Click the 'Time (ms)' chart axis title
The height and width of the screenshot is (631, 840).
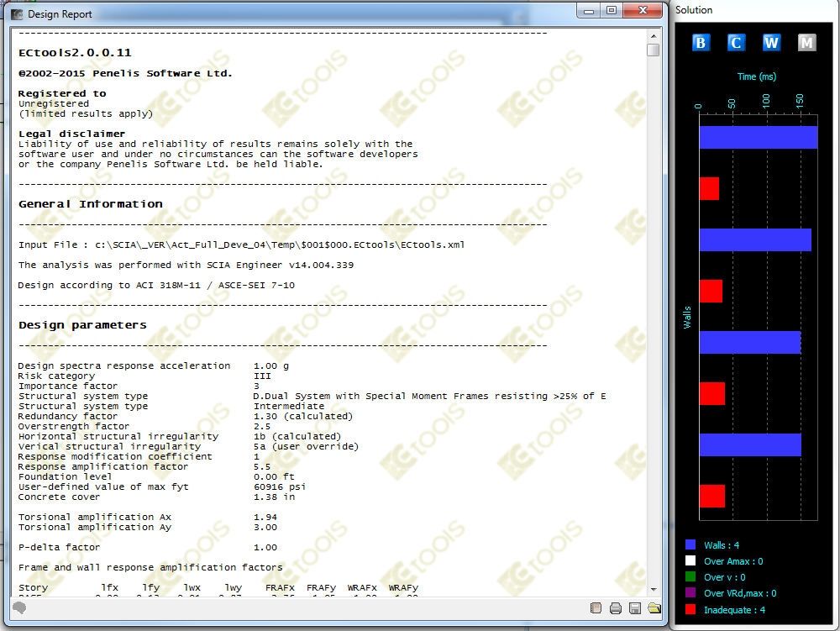pos(757,76)
